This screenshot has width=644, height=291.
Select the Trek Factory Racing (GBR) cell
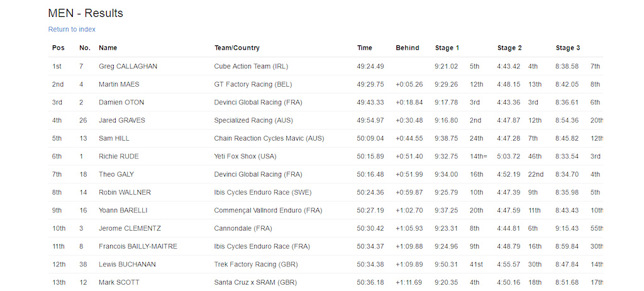click(256, 265)
